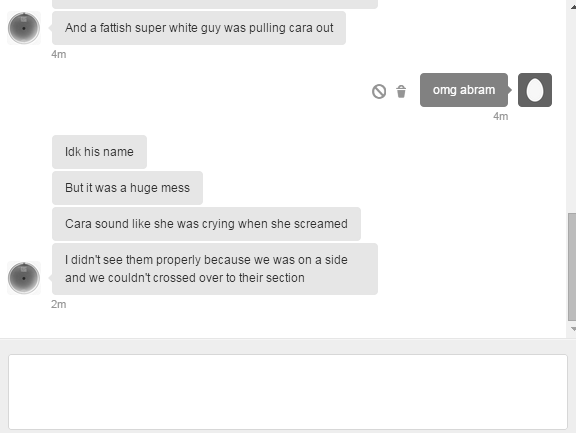
Task: Click the block icon beside omg abram
Action: point(379,91)
